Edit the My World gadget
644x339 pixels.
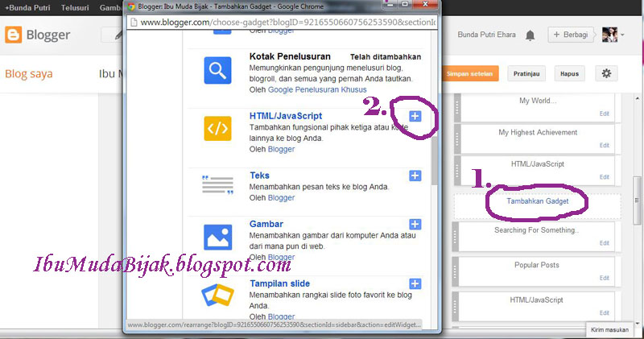click(x=604, y=114)
